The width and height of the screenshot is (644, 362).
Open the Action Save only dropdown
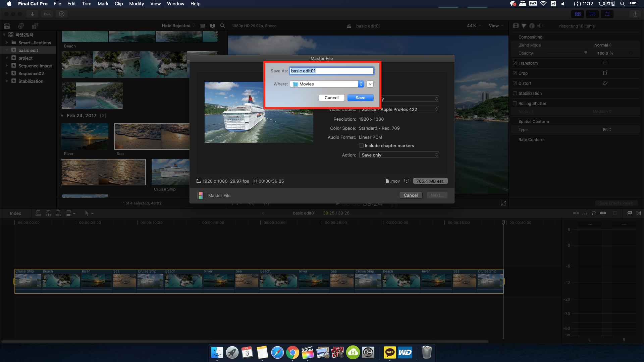399,155
